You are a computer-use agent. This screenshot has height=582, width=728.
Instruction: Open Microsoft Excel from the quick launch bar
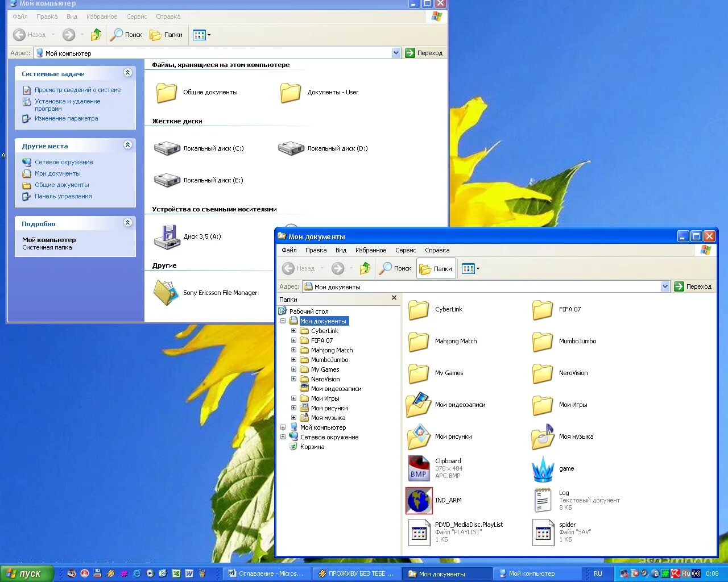[176, 573]
